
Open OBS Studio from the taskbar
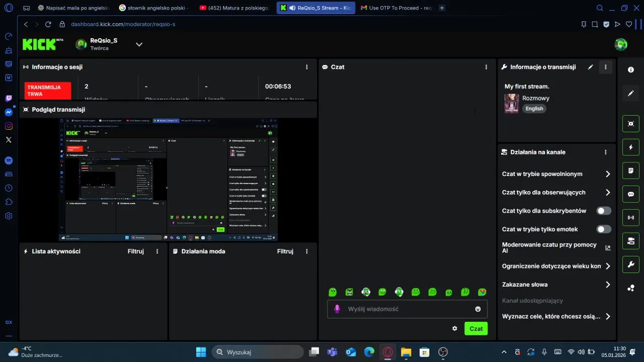coord(443,352)
